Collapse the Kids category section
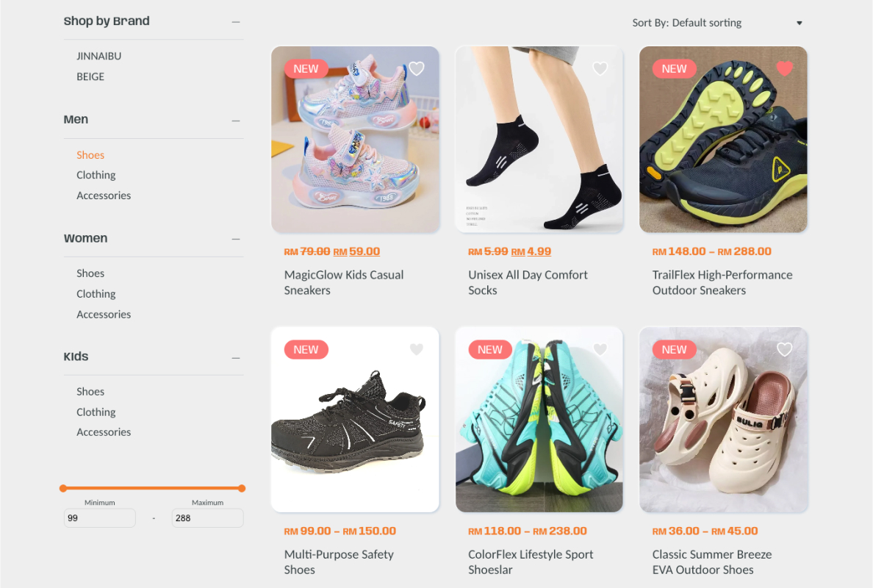Screen dimensions: 873x588 click(236, 358)
